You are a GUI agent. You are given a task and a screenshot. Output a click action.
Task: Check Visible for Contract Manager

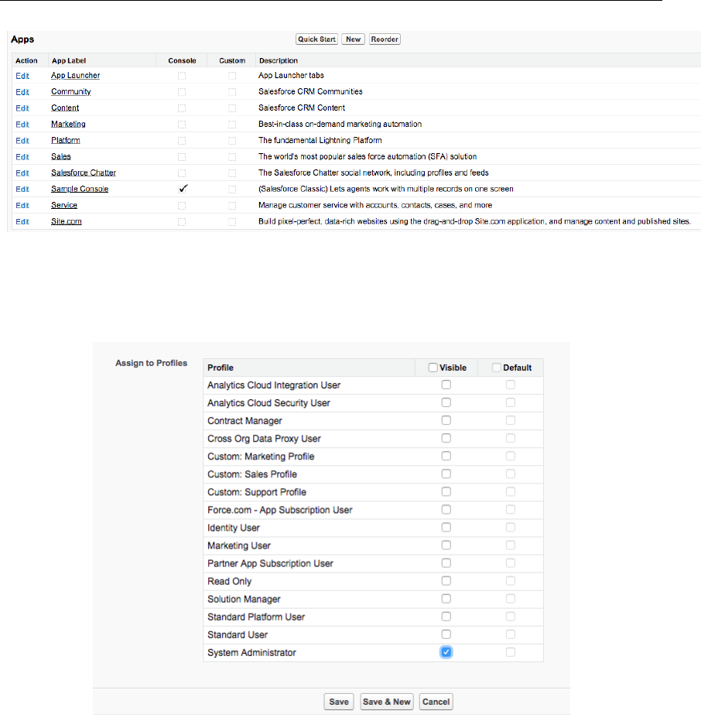(446, 420)
